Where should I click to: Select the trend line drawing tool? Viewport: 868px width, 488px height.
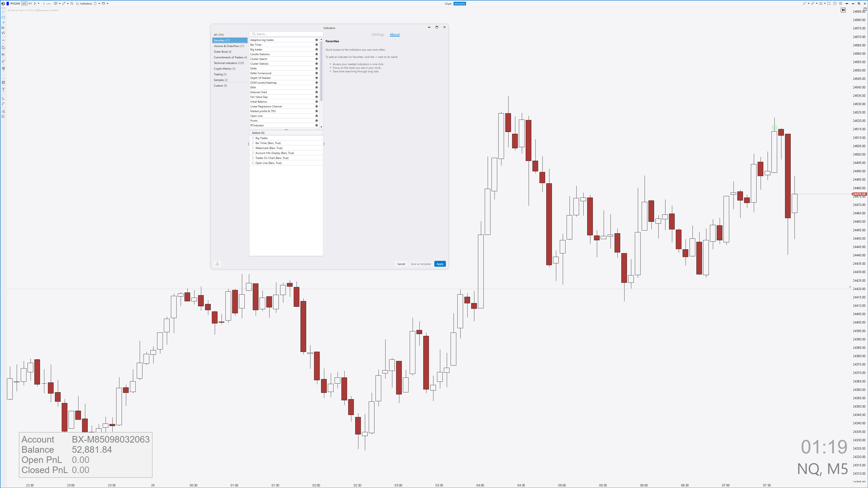[3, 12]
